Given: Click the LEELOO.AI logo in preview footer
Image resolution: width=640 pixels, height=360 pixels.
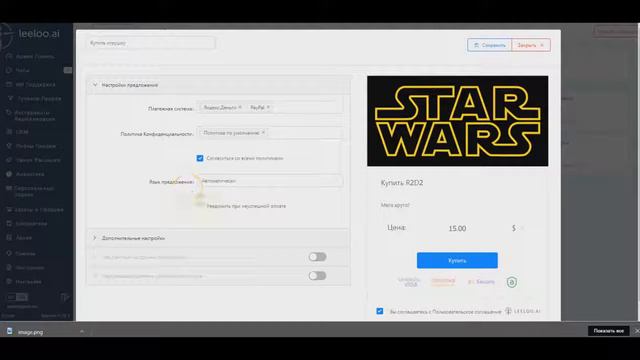Looking at the screenshot, I should (522, 311).
